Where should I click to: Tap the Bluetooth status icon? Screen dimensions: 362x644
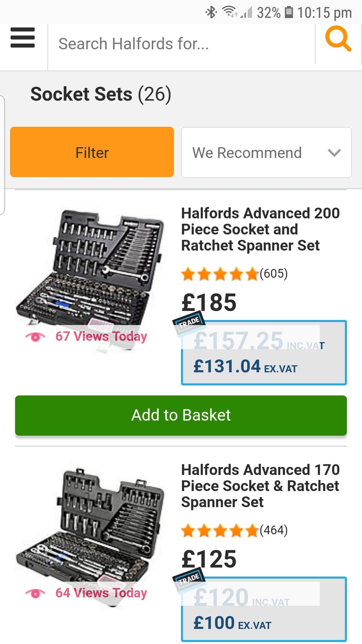pyautogui.click(x=211, y=12)
